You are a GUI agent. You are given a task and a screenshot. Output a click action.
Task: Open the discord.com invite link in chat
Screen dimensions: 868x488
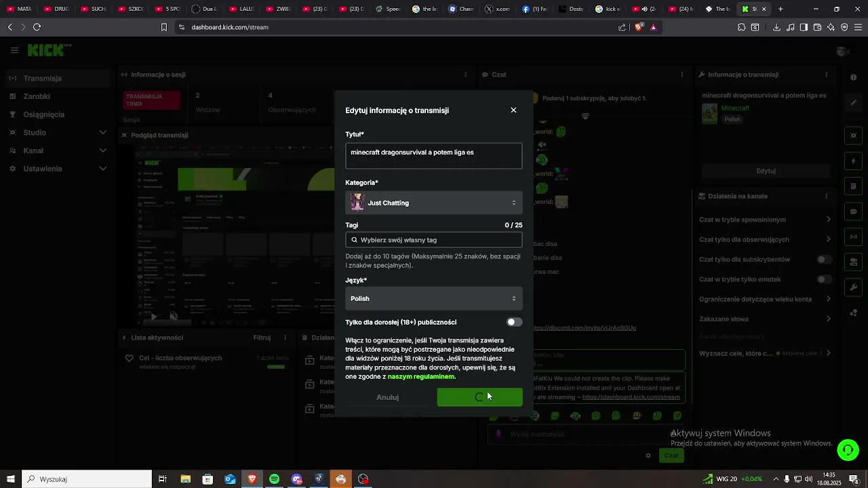pyautogui.click(x=585, y=327)
